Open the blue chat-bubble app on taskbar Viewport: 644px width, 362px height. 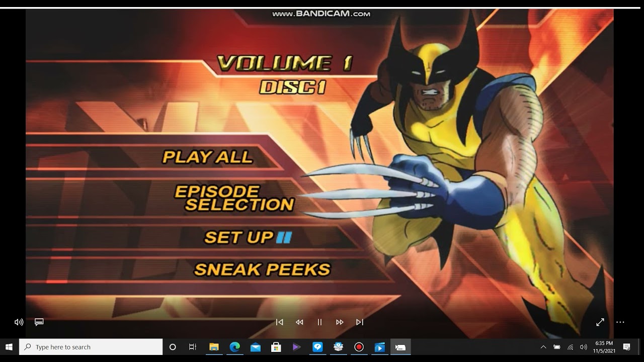coord(317,347)
